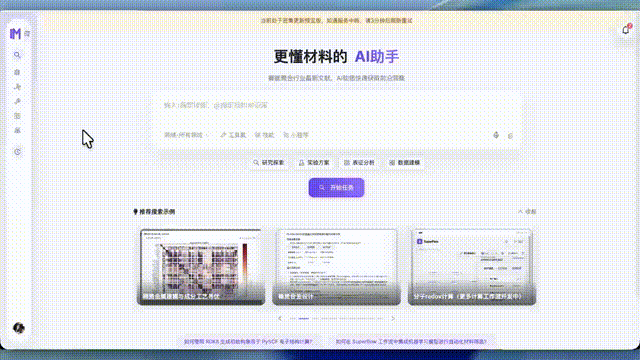This screenshot has height=360, width=640.
Task: Open the 分子redox计算 example card
Action: (x=472, y=267)
